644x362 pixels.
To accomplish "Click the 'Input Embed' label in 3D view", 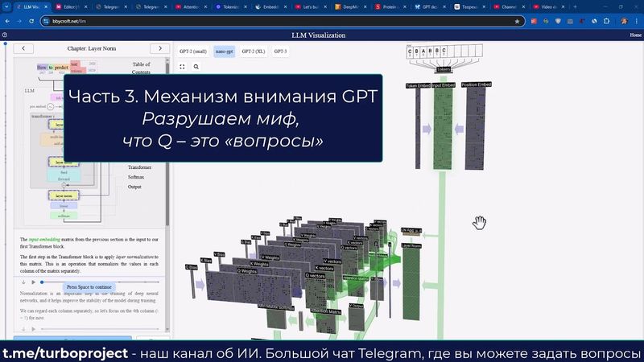I will tap(444, 85).
